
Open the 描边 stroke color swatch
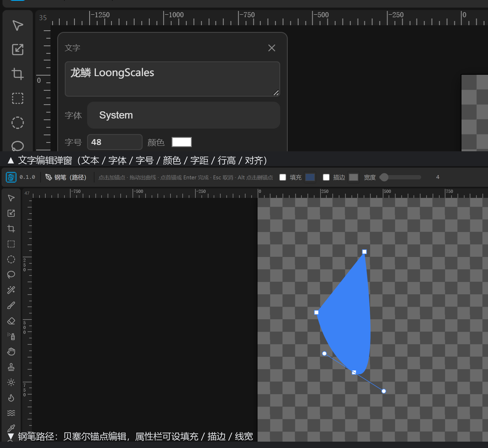(x=354, y=177)
